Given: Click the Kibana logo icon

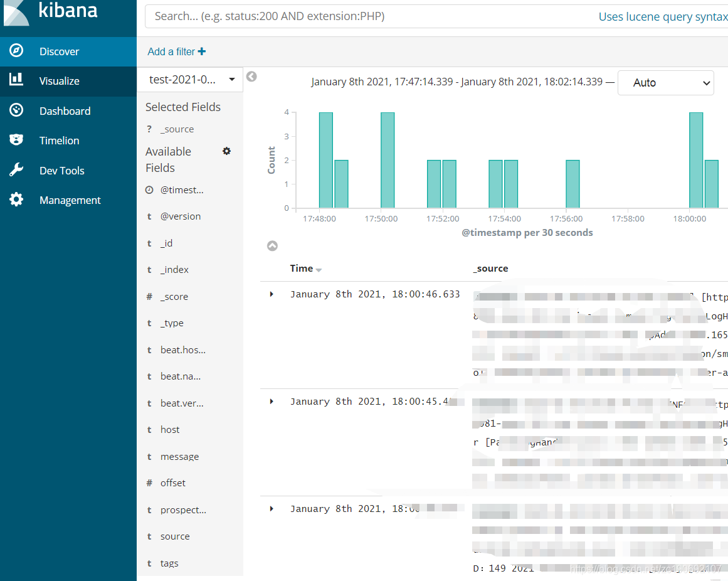Looking at the screenshot, I should coord(16,13).
